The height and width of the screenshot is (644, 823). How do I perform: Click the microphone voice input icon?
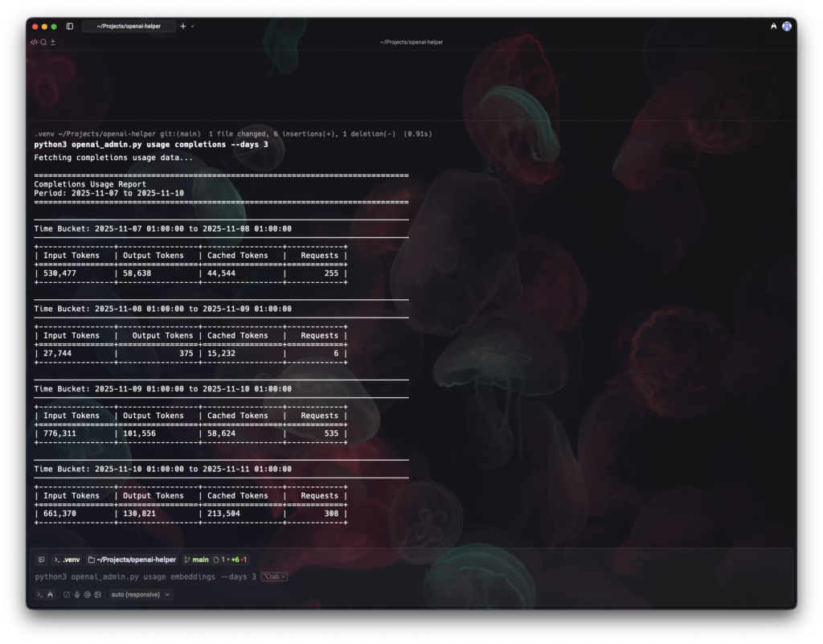(77, 595)
